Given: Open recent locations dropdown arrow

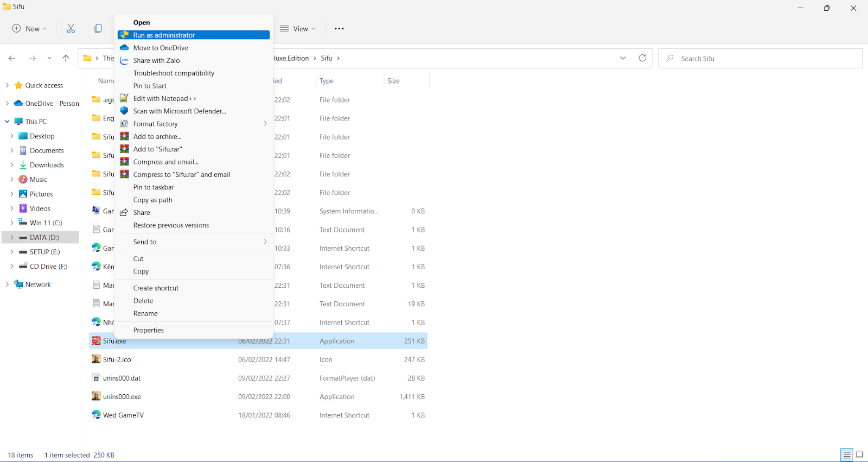Looking at the screenshot, I should pyautogui.click(x=49, y=58).
